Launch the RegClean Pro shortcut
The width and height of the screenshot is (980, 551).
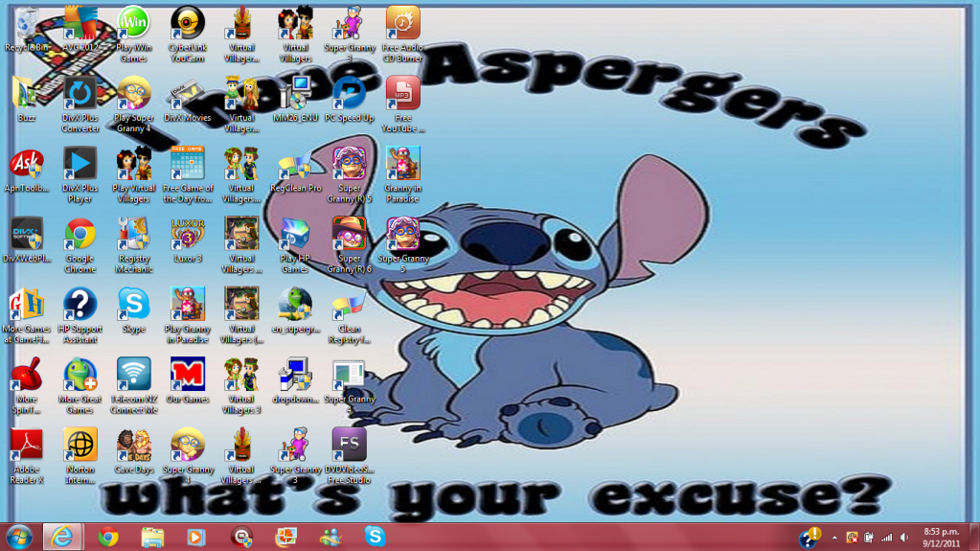[x=296, y=171]
